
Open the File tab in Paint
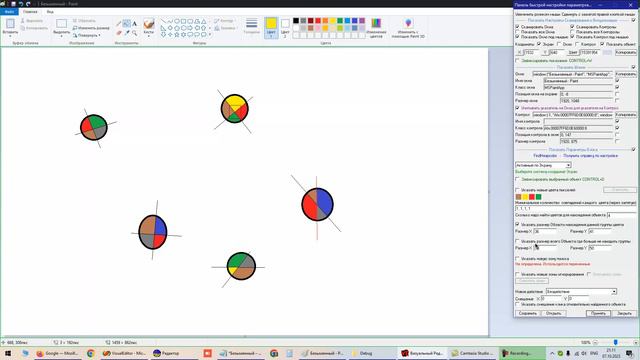tap(9, 12)
